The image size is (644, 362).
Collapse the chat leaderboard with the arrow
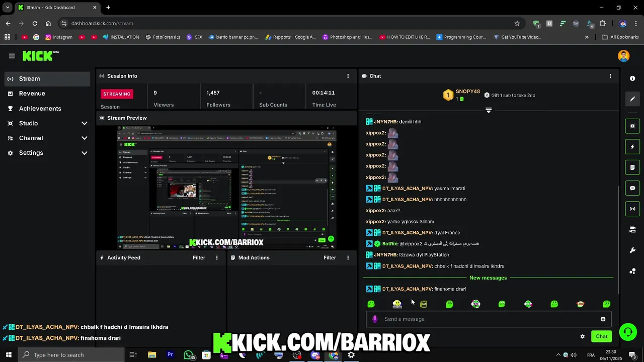coord(488,110)
